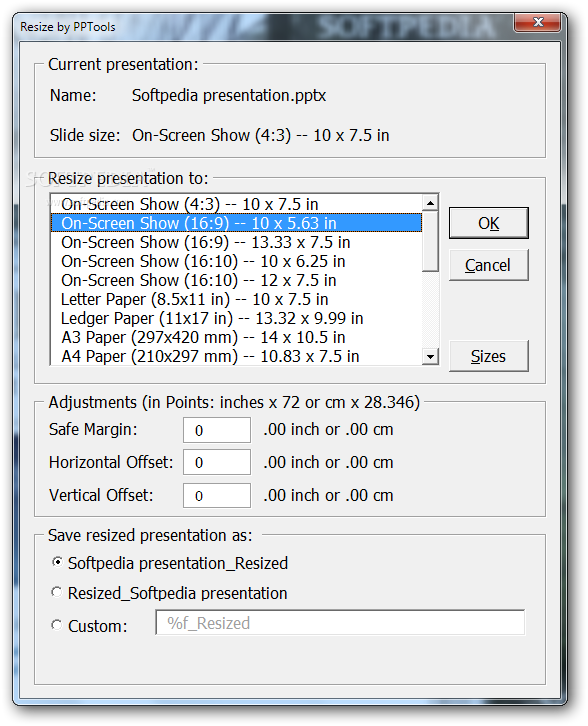Pick Letter Paper (8.5x11 in) size
588x726 pixels.
point(236,299)
